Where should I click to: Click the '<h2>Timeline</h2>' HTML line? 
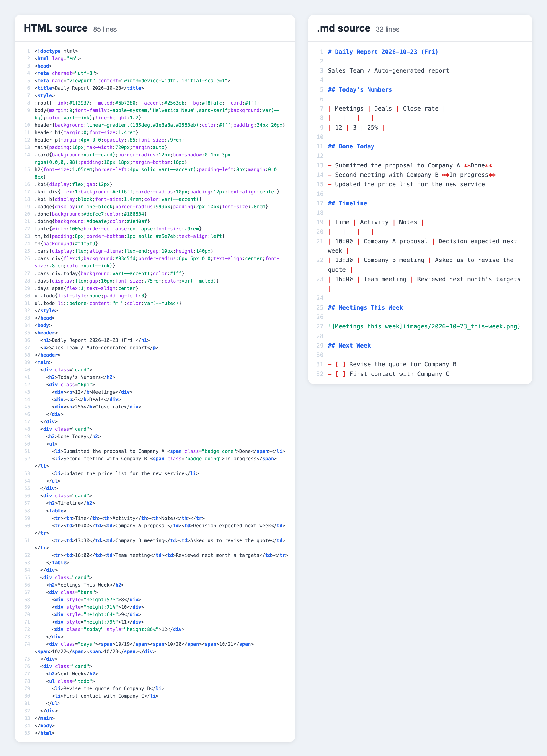click(71, 503)
